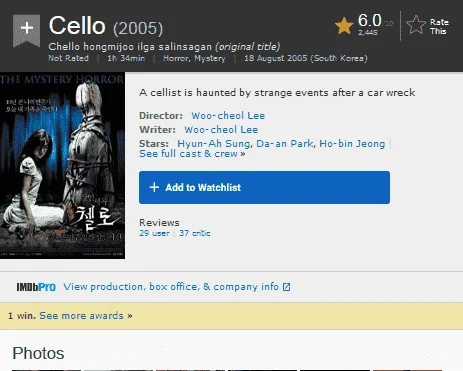Open the 18 August 2005 release date link

306,58
